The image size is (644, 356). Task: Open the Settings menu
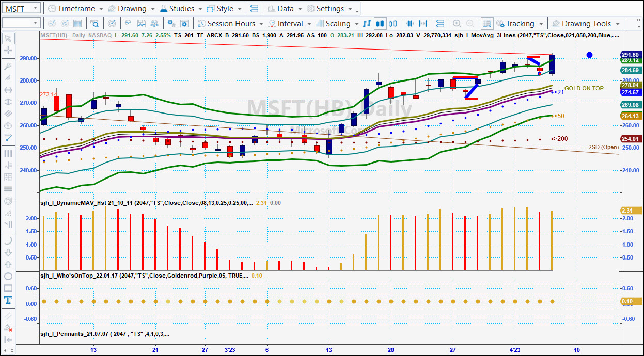(329, 9)
